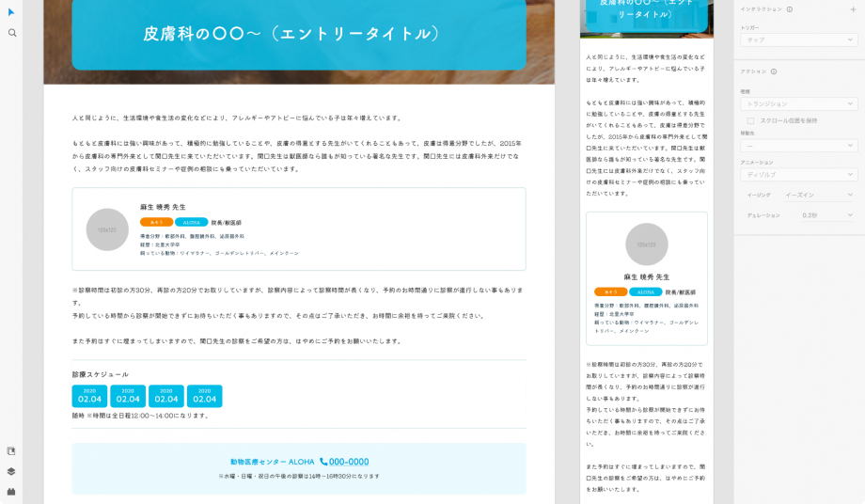Open the Plugins panel icon
Screen dimensions: 865x504
pyautogui.click(x=11, y=492)
